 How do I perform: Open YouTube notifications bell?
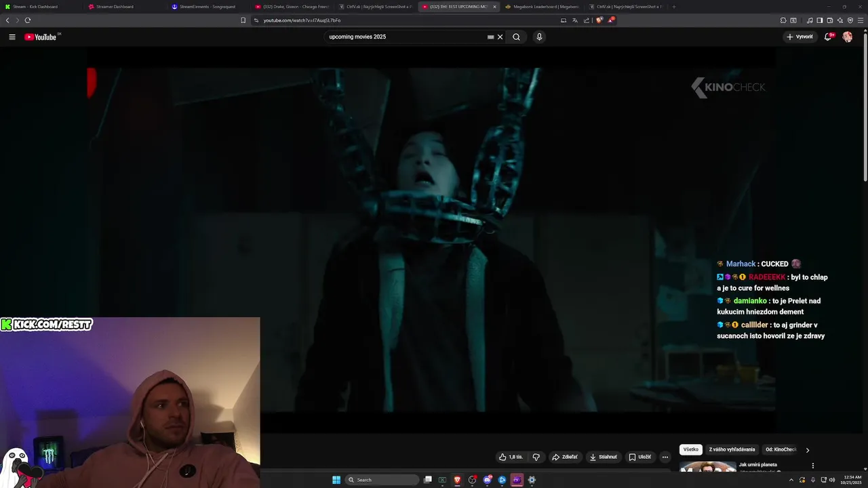[828, 37]
